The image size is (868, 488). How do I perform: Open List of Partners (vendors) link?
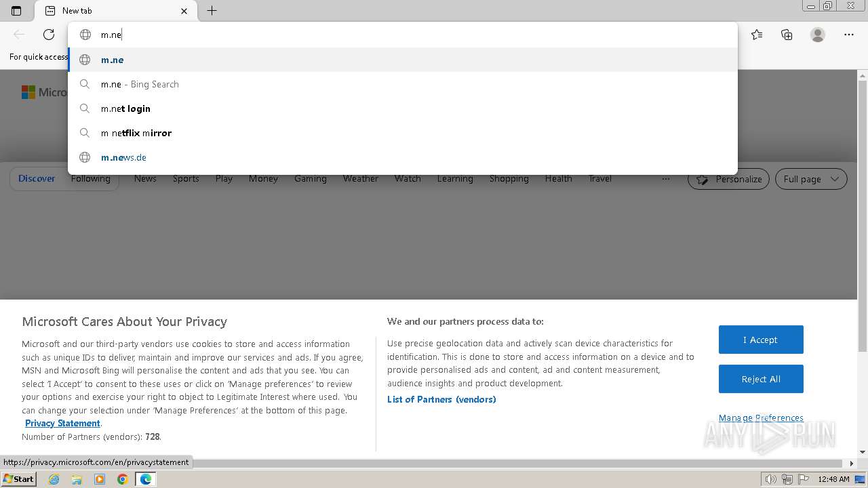coord(441,399)
